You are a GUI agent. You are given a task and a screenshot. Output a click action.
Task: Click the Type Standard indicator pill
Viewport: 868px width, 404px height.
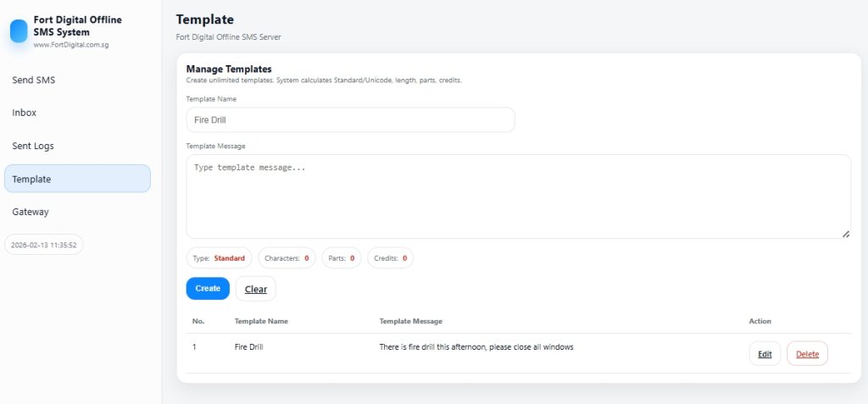[219, 258]
